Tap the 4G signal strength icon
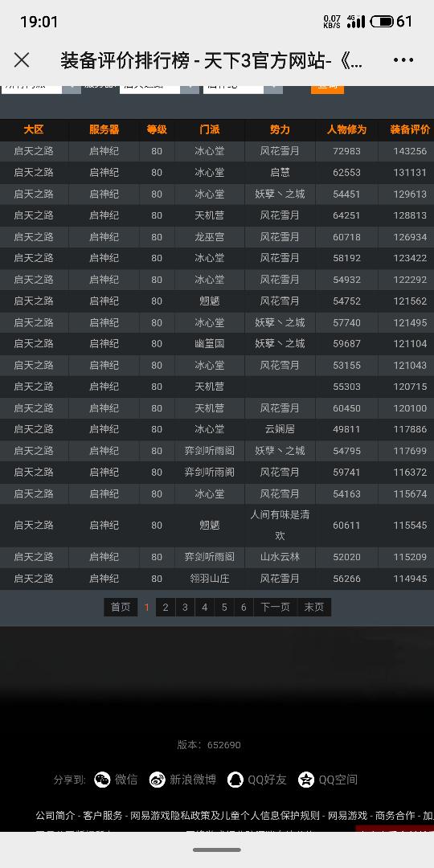This screenshot has height=868, width=434. pos(356,22)
